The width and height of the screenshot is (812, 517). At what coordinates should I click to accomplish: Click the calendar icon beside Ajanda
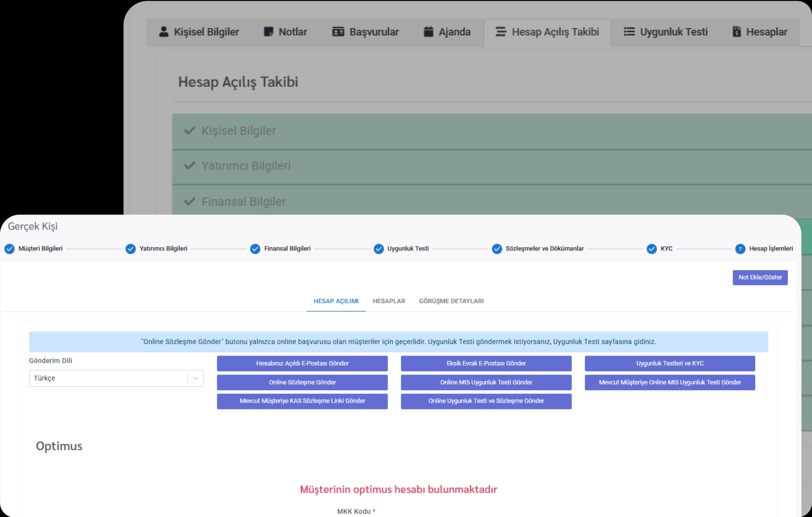428,32
